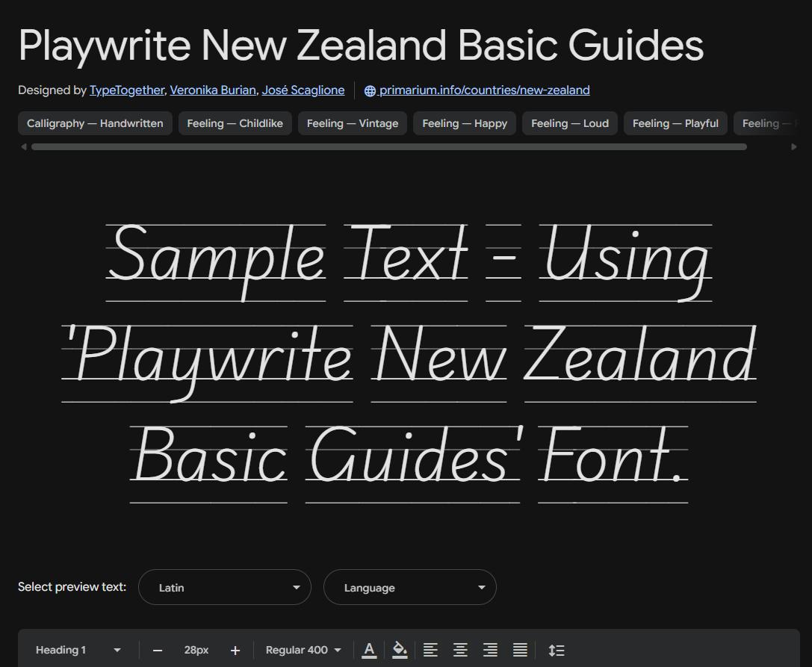Select the Feeling — Childlike tag
This screenshot has width=812, height=667.
235,123
